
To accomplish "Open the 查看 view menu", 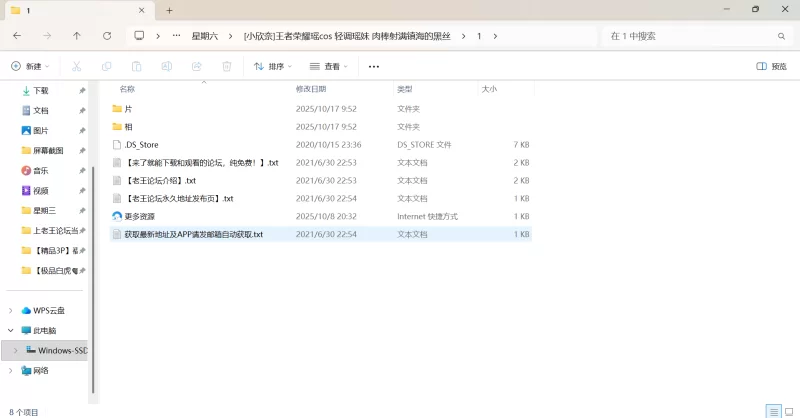I will pos(327,67).
